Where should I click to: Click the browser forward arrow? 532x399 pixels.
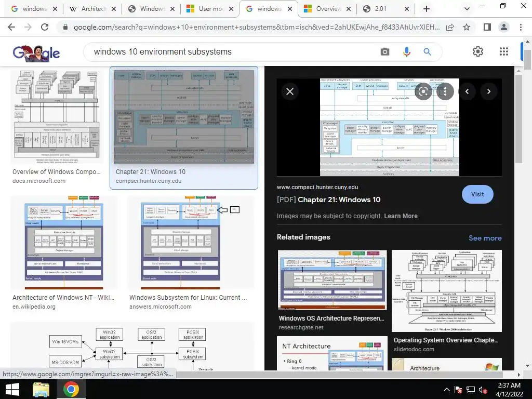(28, 27)
